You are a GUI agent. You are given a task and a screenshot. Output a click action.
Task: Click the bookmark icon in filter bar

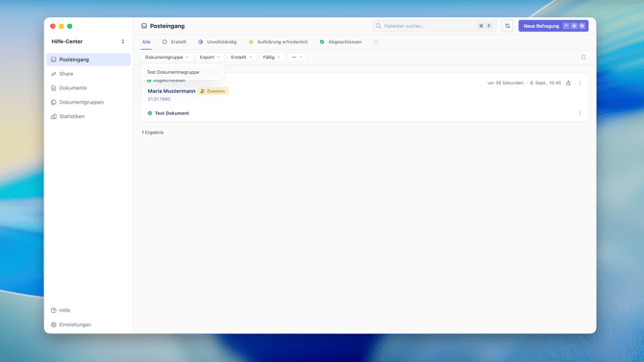pos(583,57)
